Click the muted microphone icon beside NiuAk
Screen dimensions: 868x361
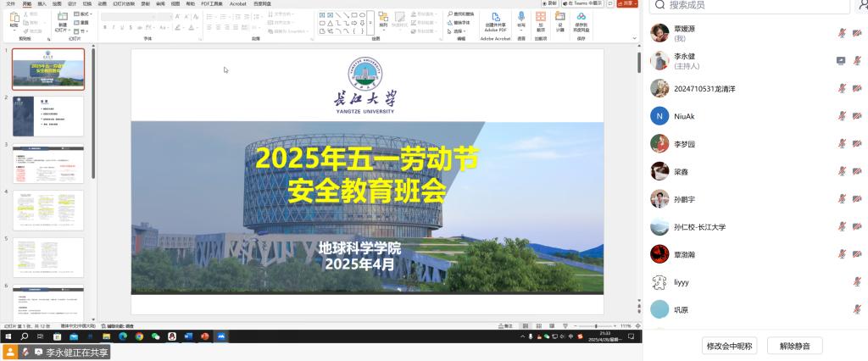tap(842, 116)
